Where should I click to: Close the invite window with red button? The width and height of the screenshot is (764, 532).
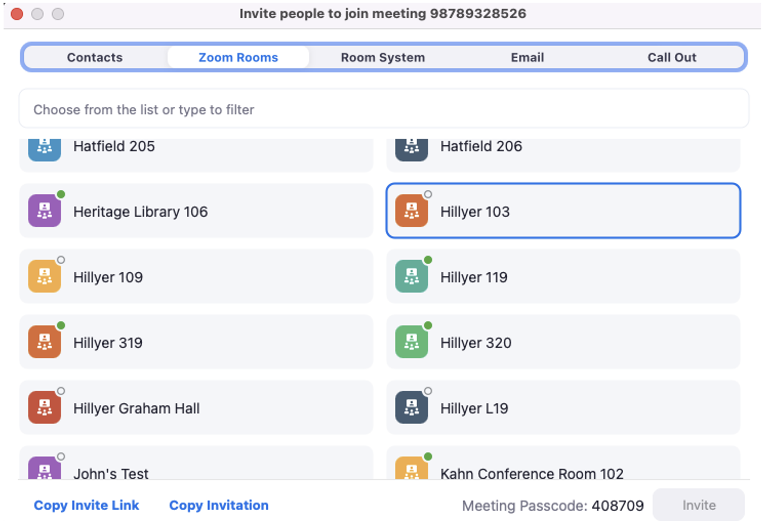(17, 14)
